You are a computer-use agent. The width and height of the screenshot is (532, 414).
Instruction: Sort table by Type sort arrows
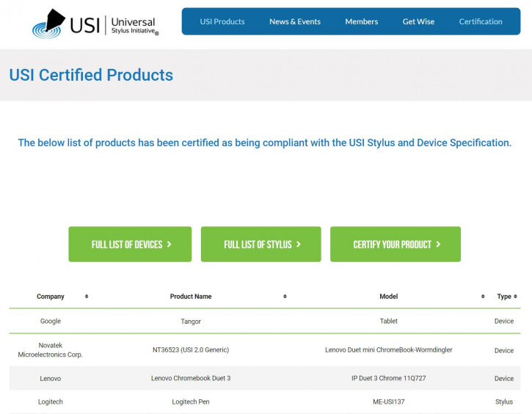515,297
